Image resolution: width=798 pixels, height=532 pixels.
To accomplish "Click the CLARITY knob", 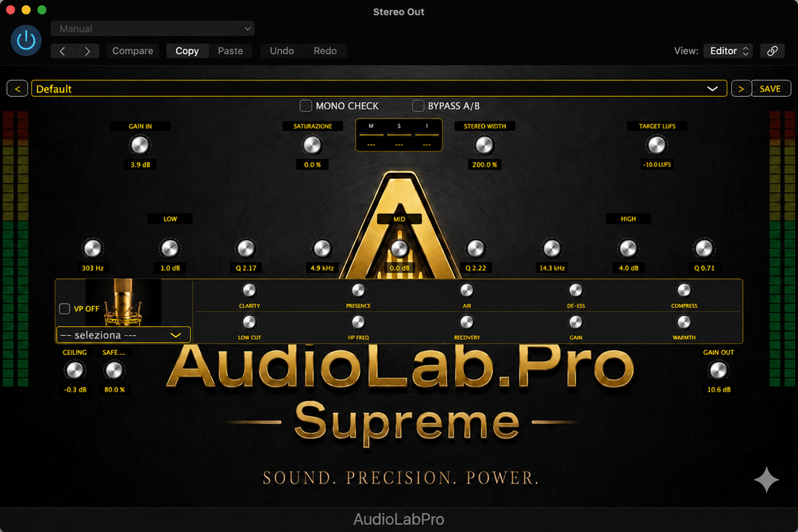I will (x=249, y=290).
